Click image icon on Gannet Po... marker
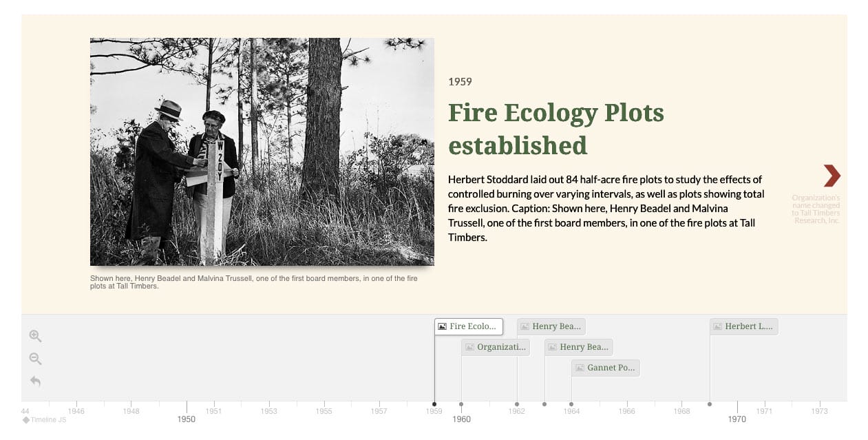 point(580,368)
